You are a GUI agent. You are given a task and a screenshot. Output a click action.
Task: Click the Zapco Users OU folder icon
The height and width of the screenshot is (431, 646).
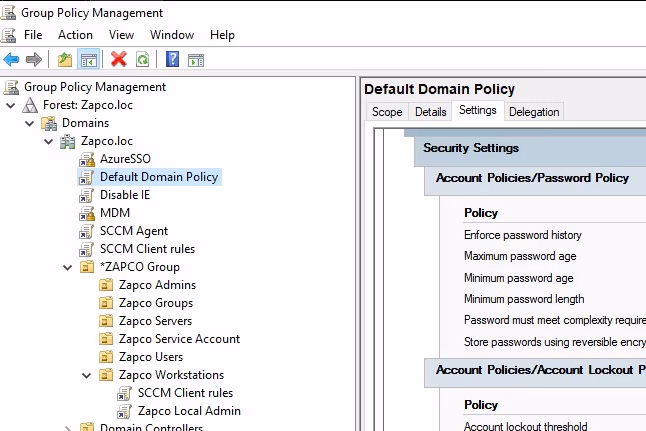[x=106, y=357]
